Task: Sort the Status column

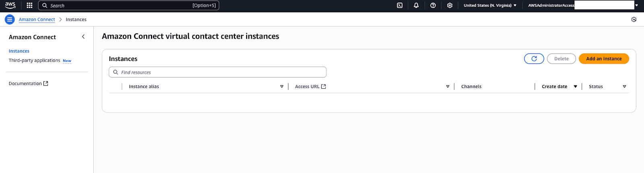Action: tap(624, 86)
